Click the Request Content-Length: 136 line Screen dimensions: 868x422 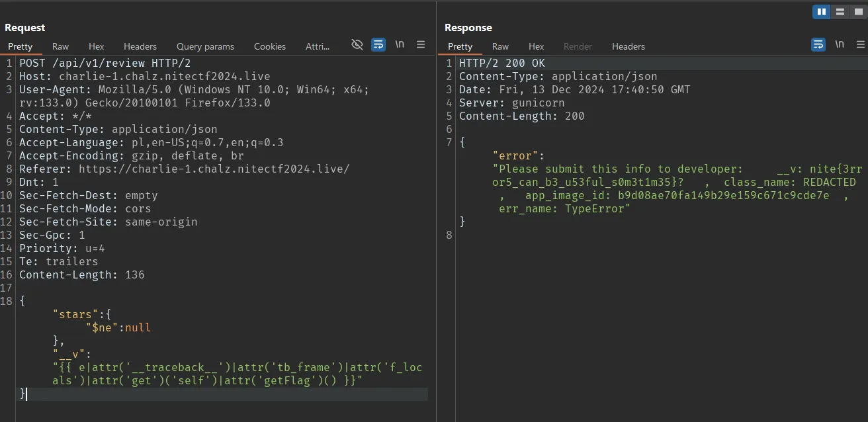[x=82, y=275]
